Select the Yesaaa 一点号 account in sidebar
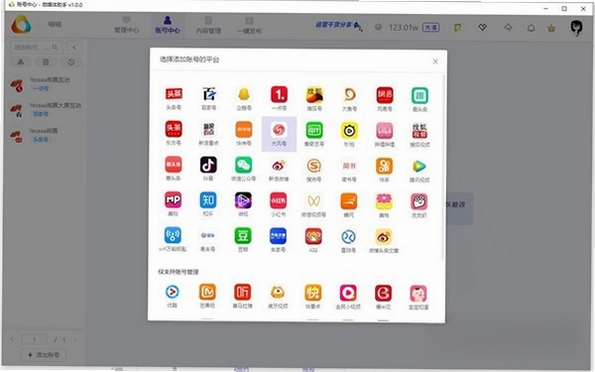The height and width of the screenshot is (372, 595). 46,84
